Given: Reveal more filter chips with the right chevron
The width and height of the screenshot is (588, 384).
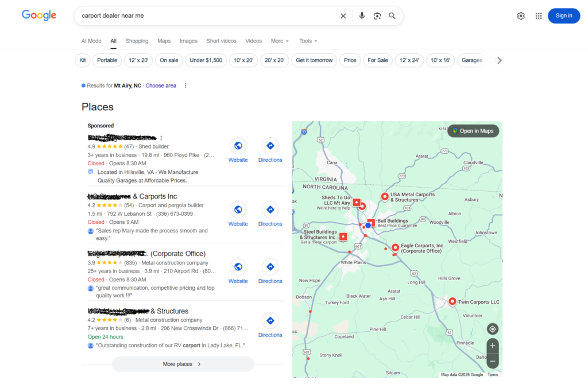Looking at the screenshot, I should (499, 60).
